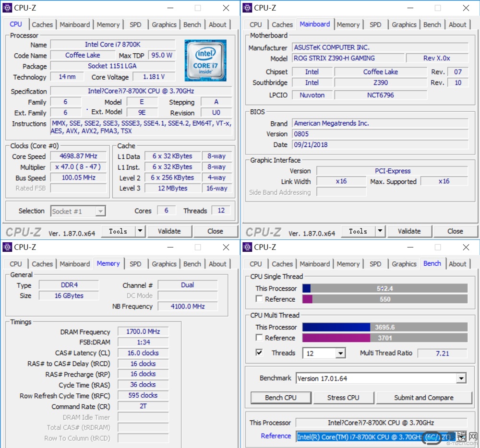The image size is (480, 448).
Task: Select the Caches tab in the Memory-tab window
Action: 42,264
